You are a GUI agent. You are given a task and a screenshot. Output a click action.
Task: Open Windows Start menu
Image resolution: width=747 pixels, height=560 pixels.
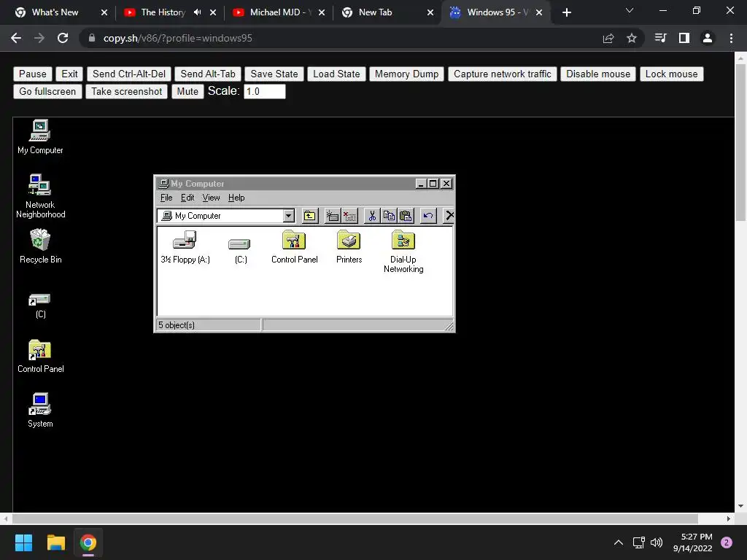[23, 542]
